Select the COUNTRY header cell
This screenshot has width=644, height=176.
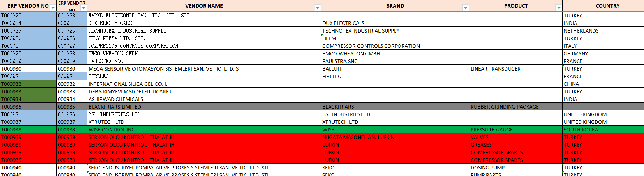(x=603, y=6)
